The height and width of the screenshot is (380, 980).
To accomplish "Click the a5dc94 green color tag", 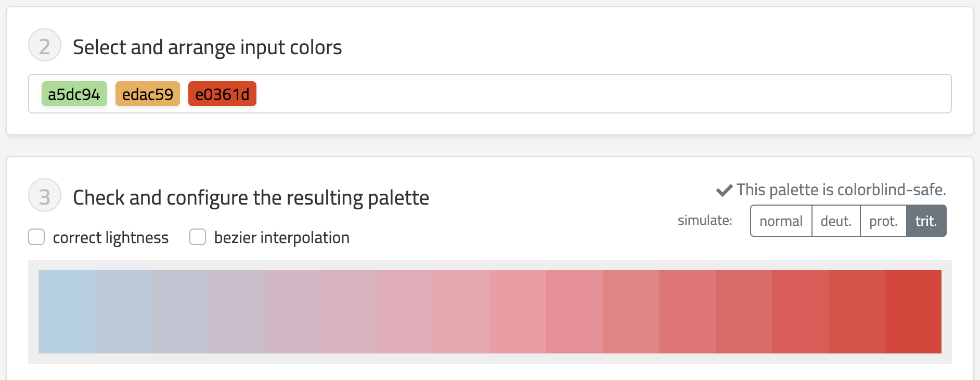I will pyautogui.click(x=74, y=94).
